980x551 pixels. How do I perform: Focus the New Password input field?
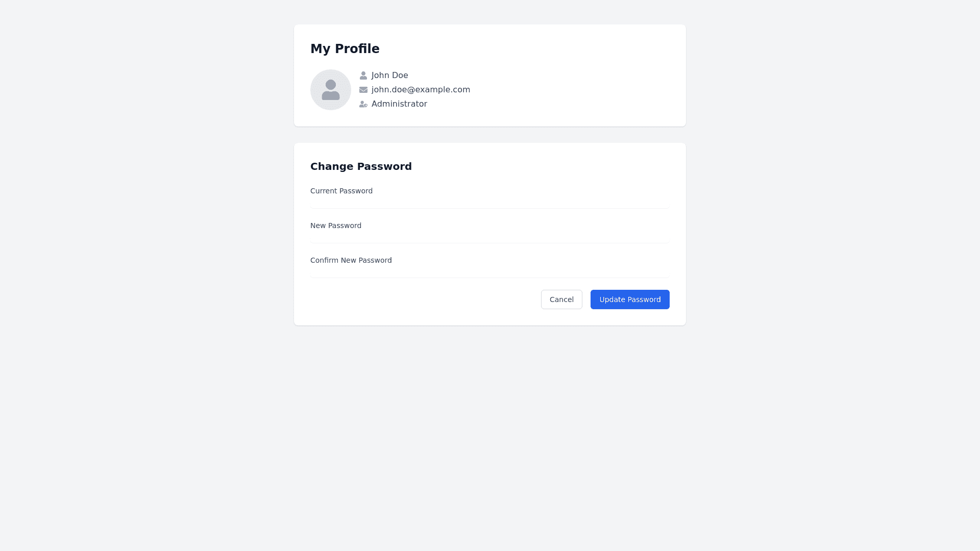click(x=490, y=238)
